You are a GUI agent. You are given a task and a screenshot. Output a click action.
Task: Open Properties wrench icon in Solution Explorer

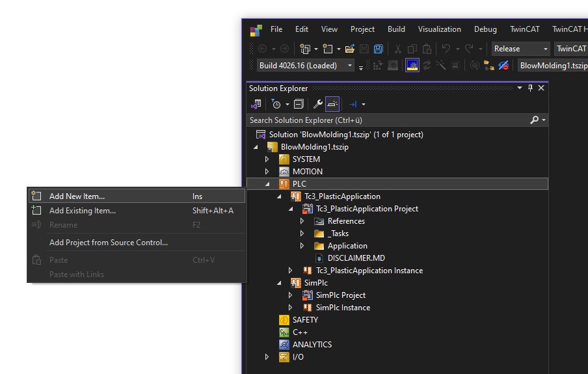tap(318, 104)
